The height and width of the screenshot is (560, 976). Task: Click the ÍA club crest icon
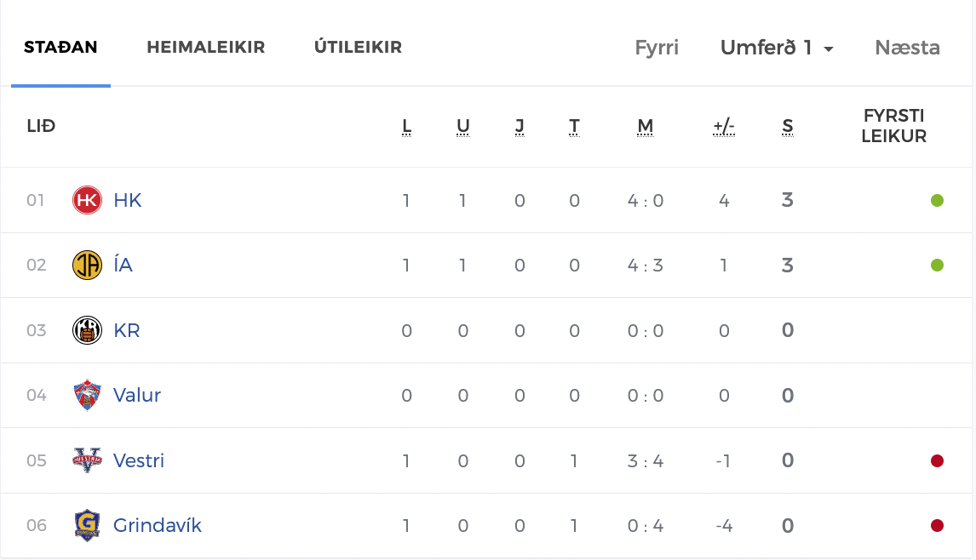[87, 266]
